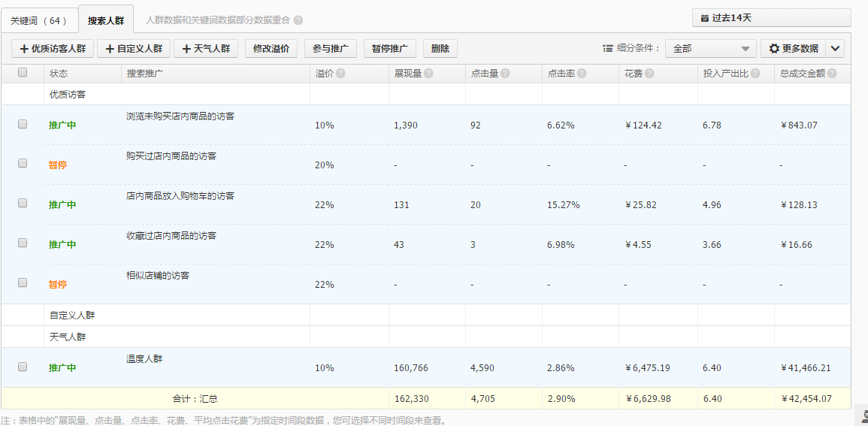
Task: Click 参与推广 button
Action: [331, 49]
